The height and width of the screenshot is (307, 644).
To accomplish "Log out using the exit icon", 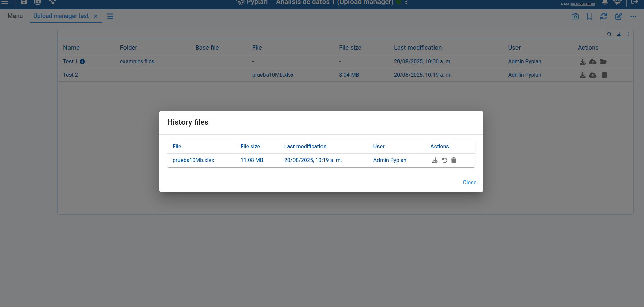I will pos(635,3).
